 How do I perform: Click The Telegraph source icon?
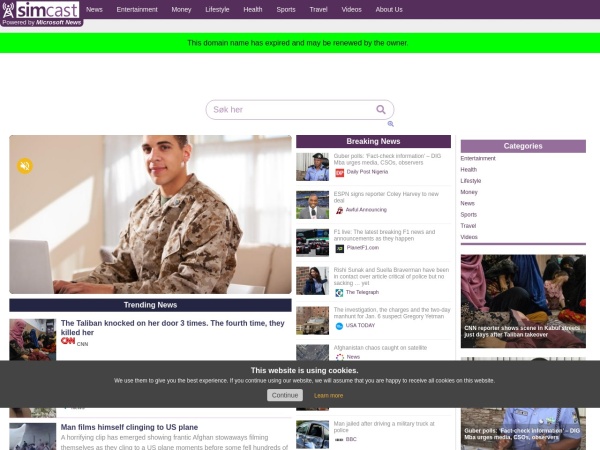click(339, 293)
